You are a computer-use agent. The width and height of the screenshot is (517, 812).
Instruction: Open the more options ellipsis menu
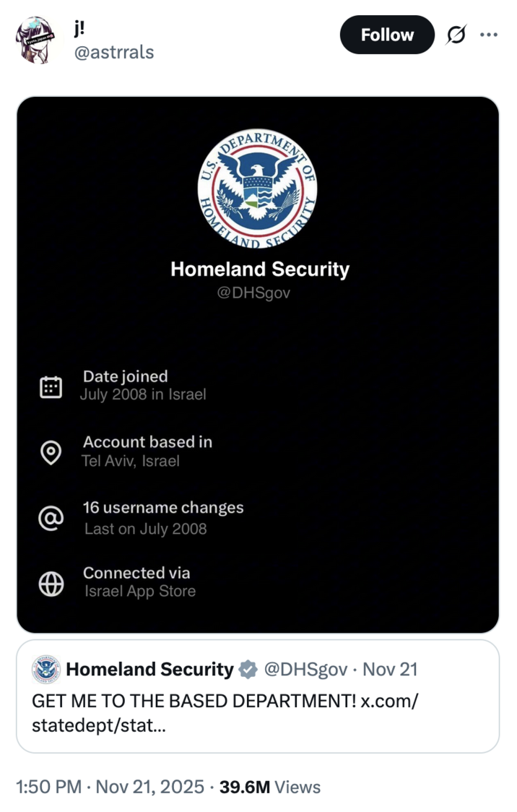click(x=490, y=34)
